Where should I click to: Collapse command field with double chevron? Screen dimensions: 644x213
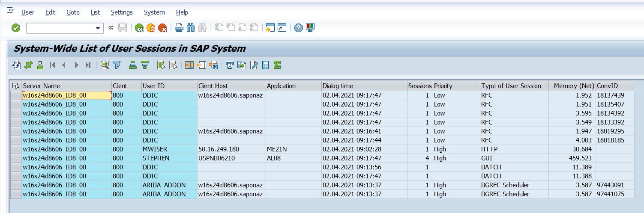111,28
